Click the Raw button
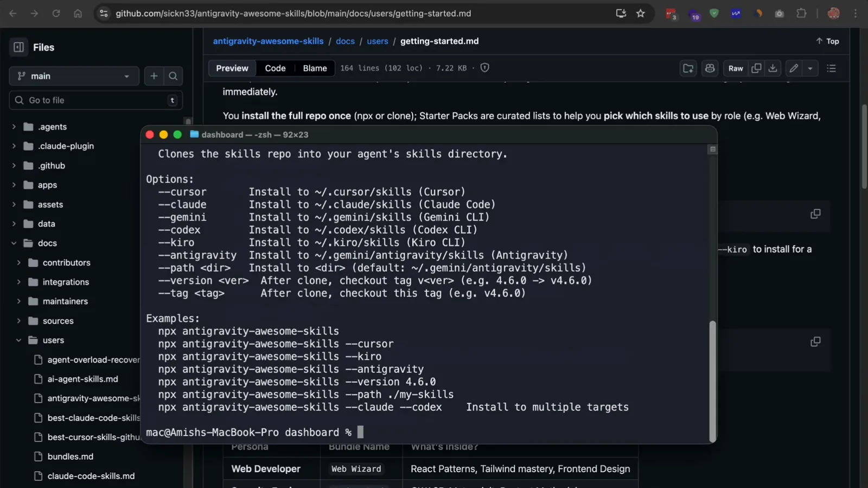 (x=736, y=68)
